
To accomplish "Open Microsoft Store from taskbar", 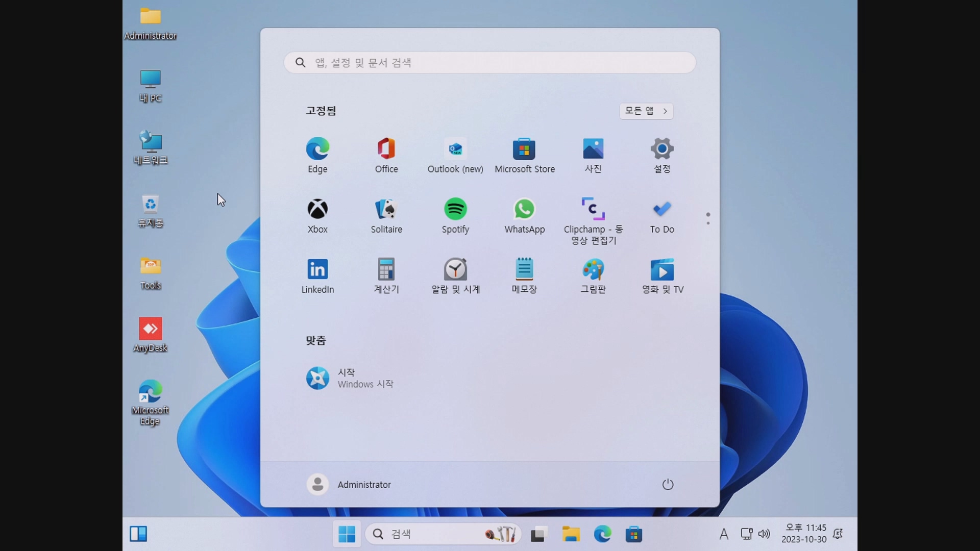I will click(634, 534).
